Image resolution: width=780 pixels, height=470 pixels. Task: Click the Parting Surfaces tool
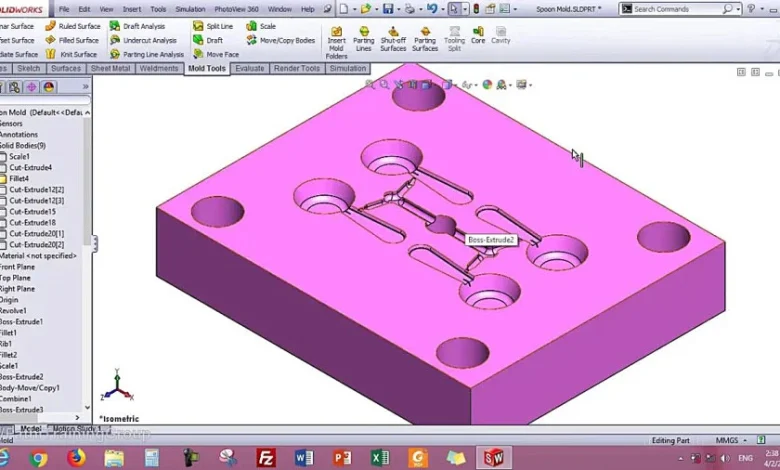click(x=425, y=39)
